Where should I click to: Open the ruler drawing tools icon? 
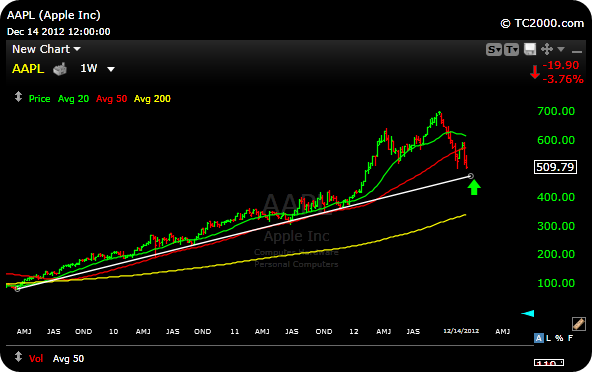pyautogui.click(x=579, y=324)
